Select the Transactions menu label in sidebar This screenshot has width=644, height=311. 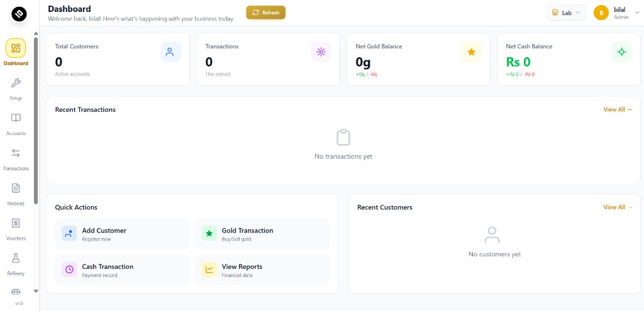tap(16, 168)
